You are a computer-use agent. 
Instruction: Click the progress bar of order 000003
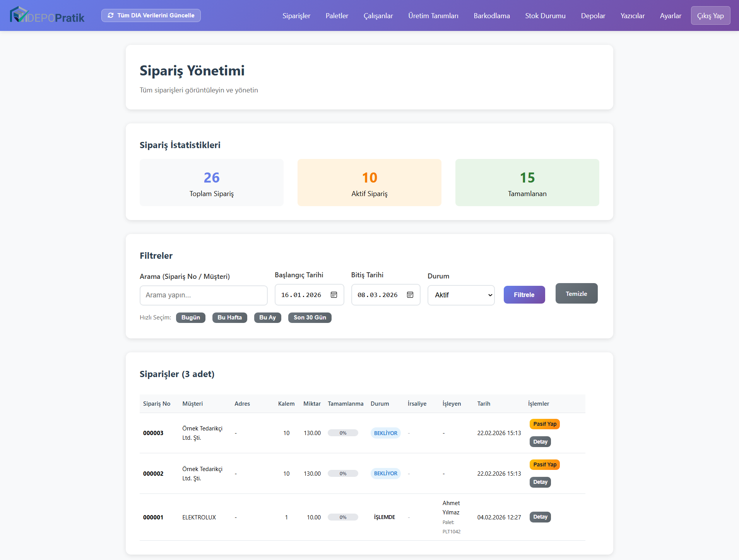pos(343,433)
